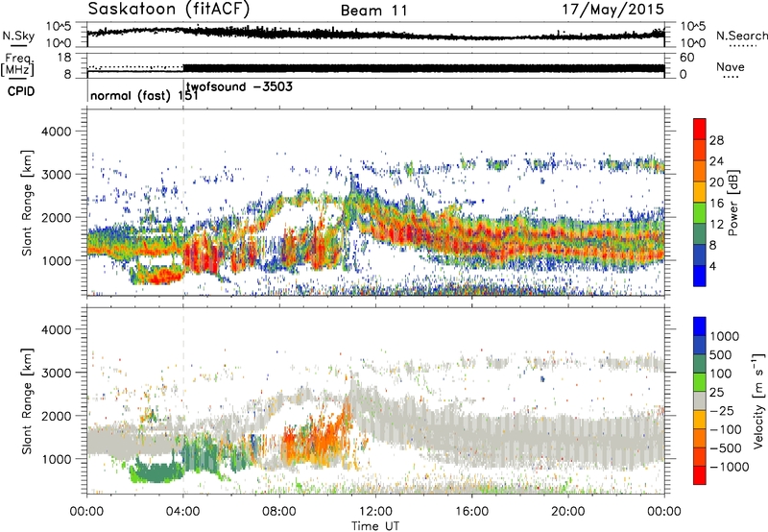Click the 16:00 time tick label

point(471,512)
